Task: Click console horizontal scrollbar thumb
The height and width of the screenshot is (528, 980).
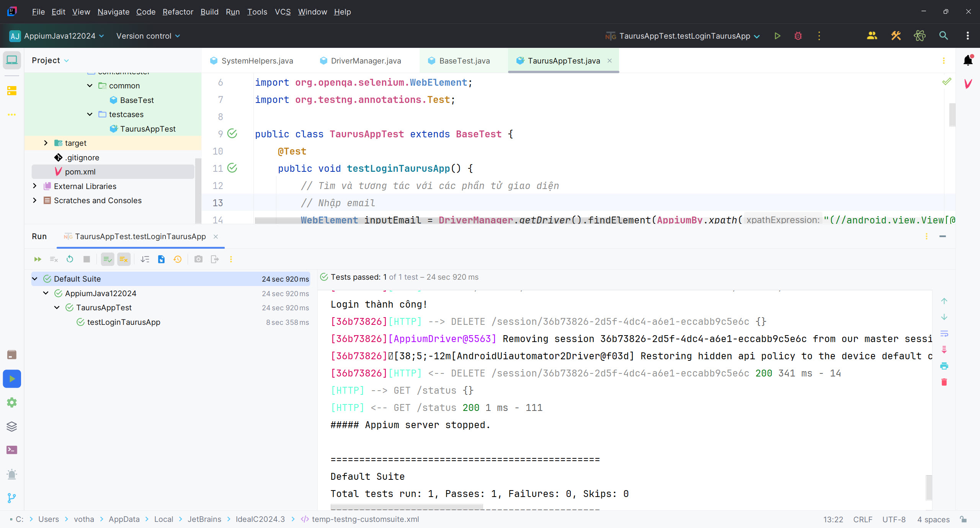Action: click(x=407, y=507)
